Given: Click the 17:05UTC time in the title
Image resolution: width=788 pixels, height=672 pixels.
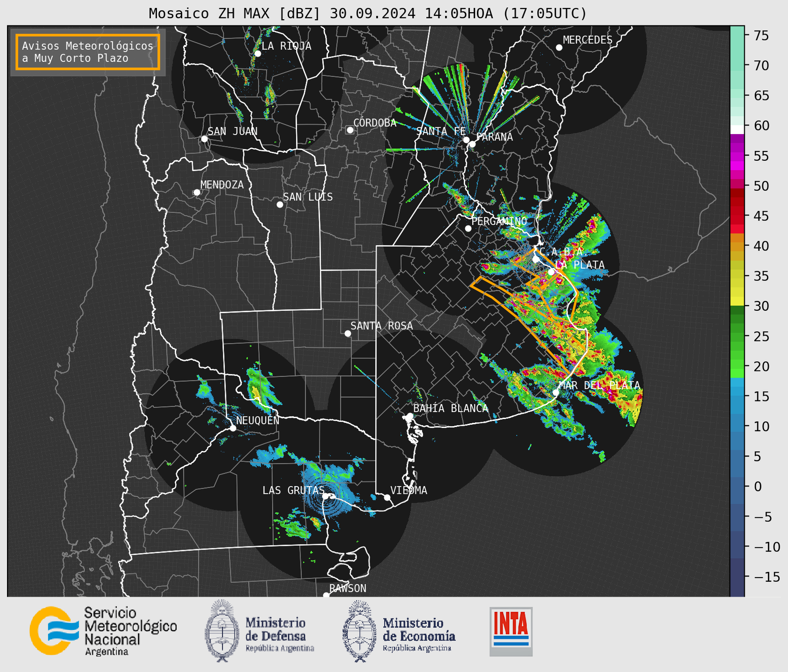Looking at the screenshot, I should [x=545, y=14].
